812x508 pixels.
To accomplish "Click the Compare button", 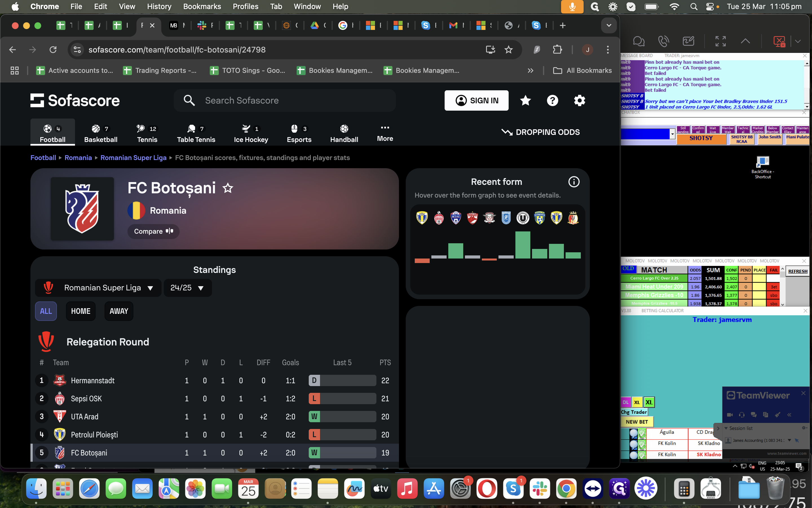I will click(153, 231).
